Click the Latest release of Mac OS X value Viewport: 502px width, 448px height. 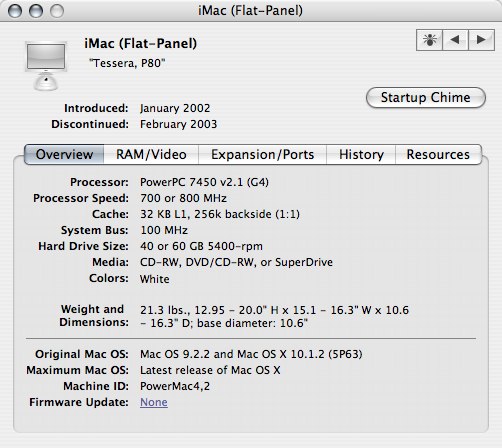pyautogui.click(x=210, y=370)
